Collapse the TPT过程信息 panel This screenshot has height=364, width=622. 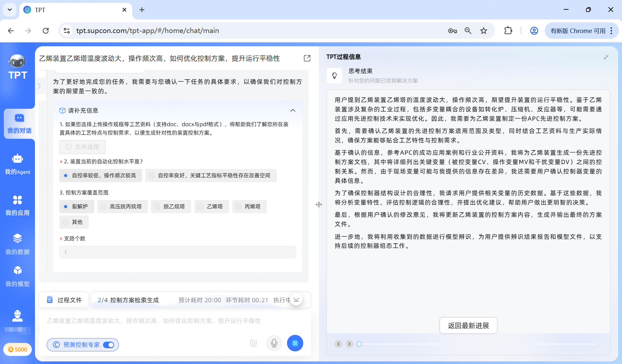coord(606,57)
